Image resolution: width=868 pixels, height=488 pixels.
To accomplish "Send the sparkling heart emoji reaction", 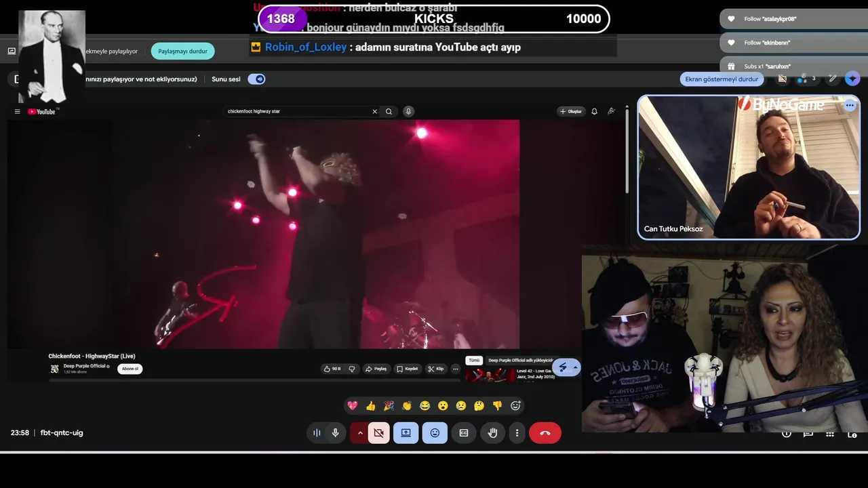I will 352,406.
